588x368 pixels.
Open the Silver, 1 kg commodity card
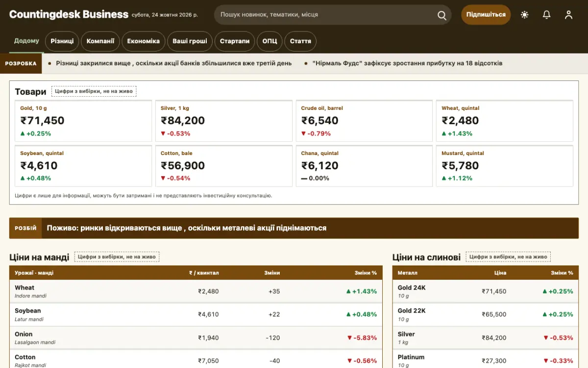point(224,121)
